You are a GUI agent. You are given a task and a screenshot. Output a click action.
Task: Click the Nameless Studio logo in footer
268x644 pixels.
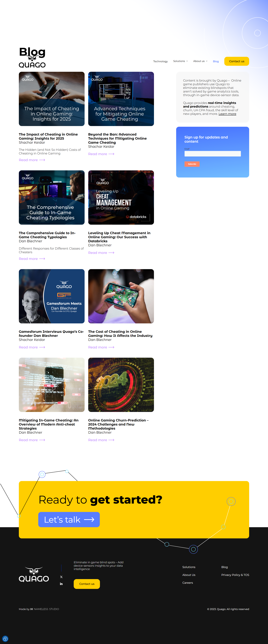(45, 609)
